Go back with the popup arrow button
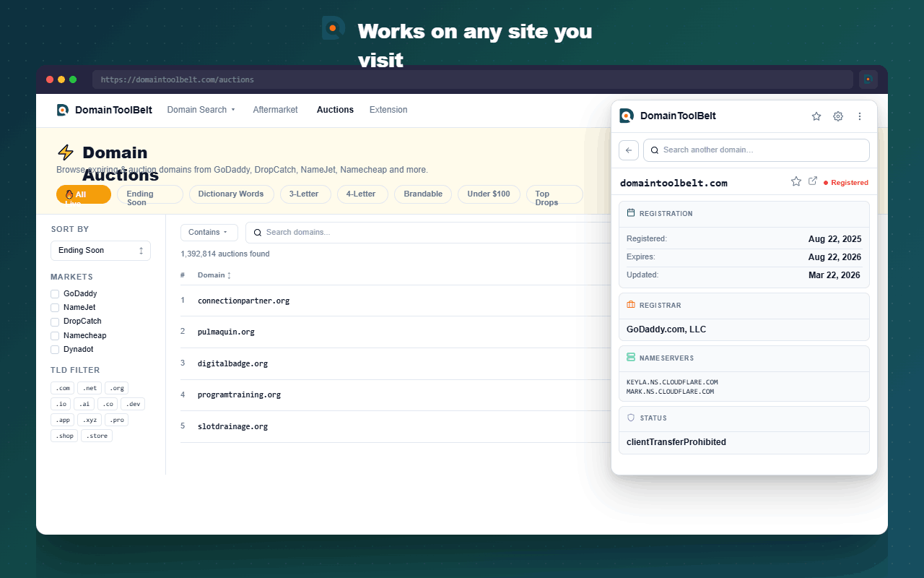The width and height of the screenshot is (924, 578). 629,150
